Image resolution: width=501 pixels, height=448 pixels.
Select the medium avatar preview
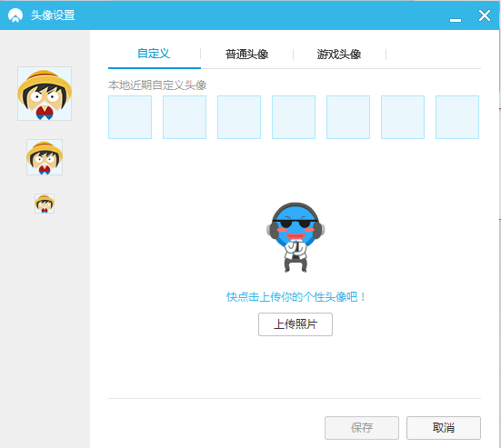[x=45, y=157]
